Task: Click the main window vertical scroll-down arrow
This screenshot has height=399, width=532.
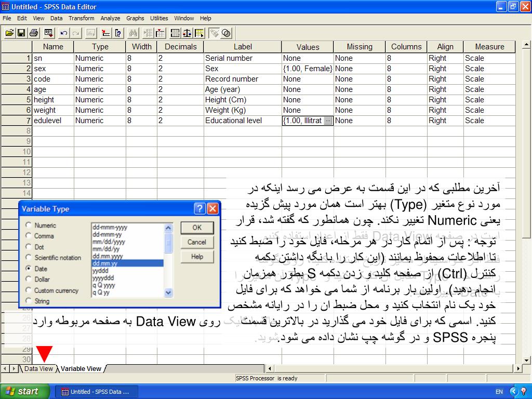Action: point(526,361)
